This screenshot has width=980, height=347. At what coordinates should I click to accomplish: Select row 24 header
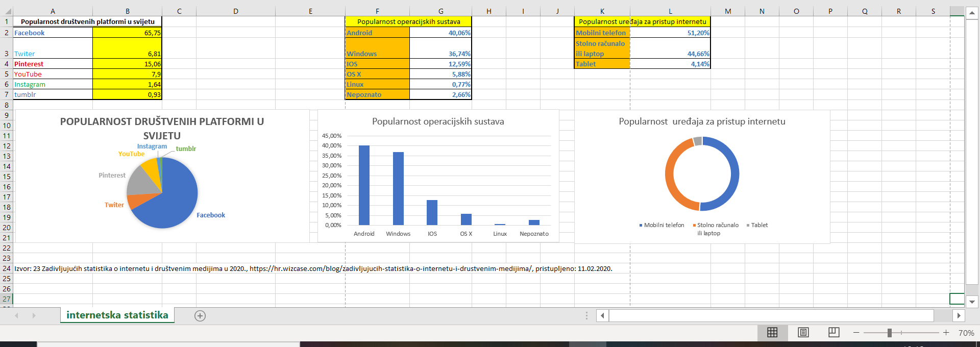click(x=6, y=268)
